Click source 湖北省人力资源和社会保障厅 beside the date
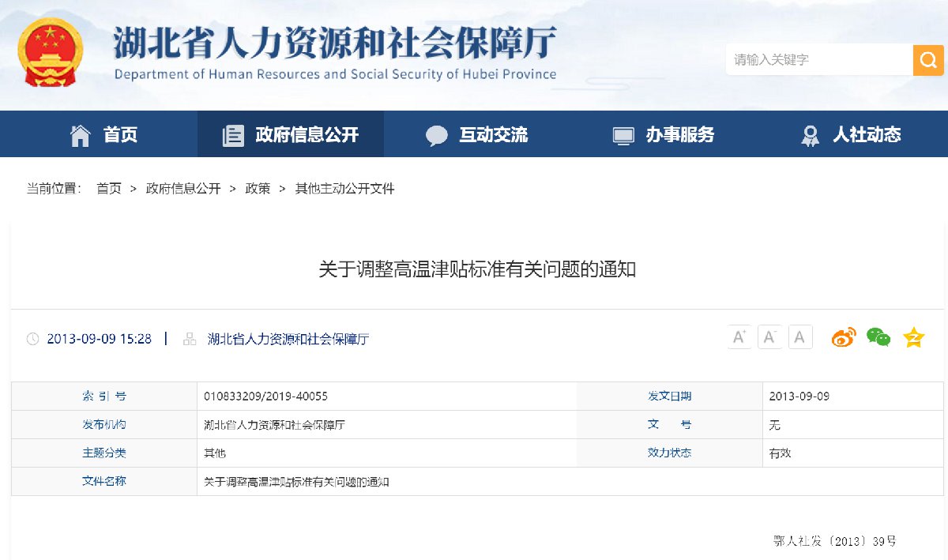 click(x=288, y=340)
